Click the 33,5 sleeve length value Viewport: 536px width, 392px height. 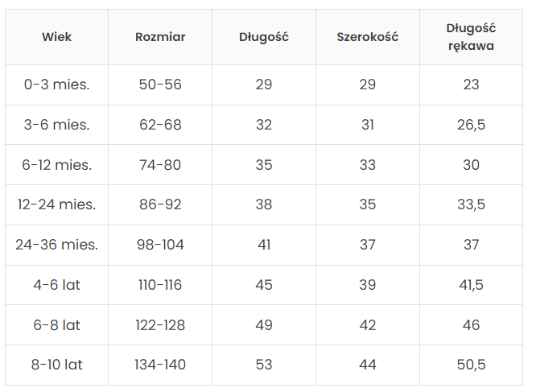click(x=471, y=204)
